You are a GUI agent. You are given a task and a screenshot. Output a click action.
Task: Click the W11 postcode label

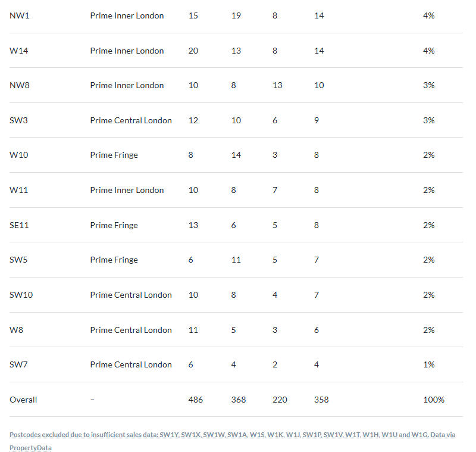tap(19, 190)
